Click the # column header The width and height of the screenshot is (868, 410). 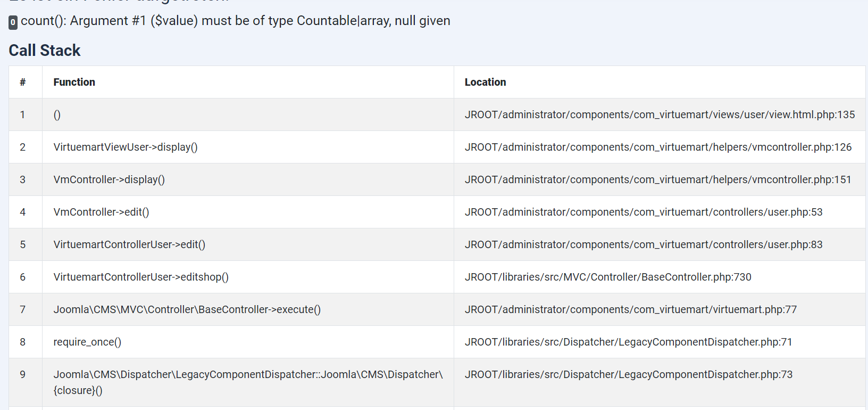(23, 82)
